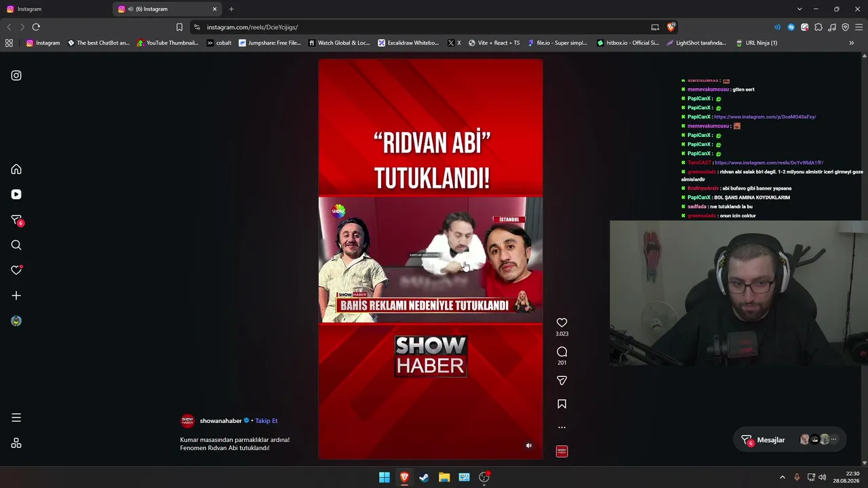Toggle reel sound with speaker button
This screenshot has height=488, width=868.
click(x=529, y=445)
